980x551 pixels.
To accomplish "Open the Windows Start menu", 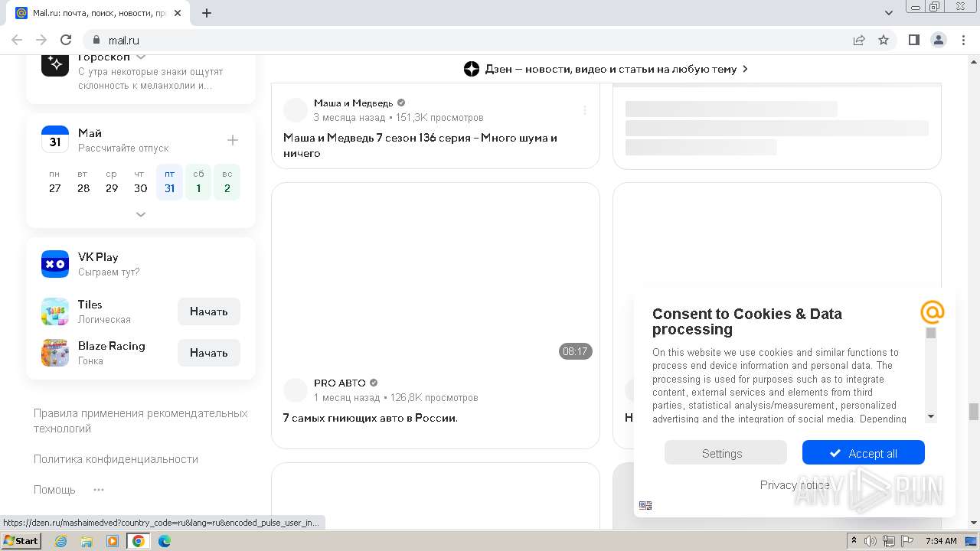I will coord(21,541).
